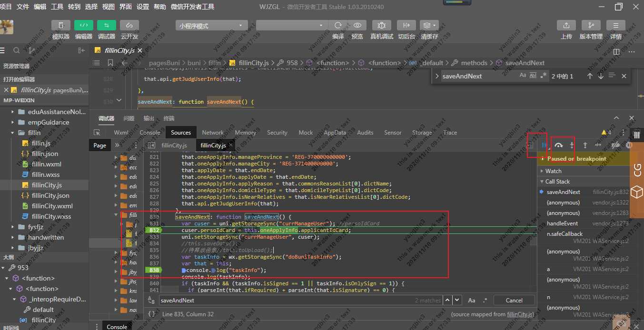Click the element inspect picker icon
This screenshot has height=330, width=644.
tap(97, 133)
